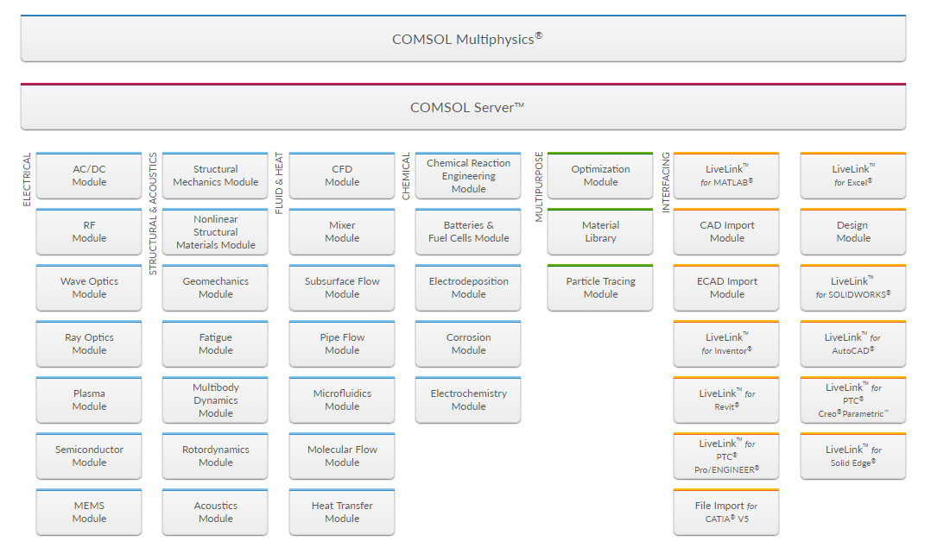Select the Particle Tracing Module
The width and height of the screenshot is (931, 560).
pos(600,288)
